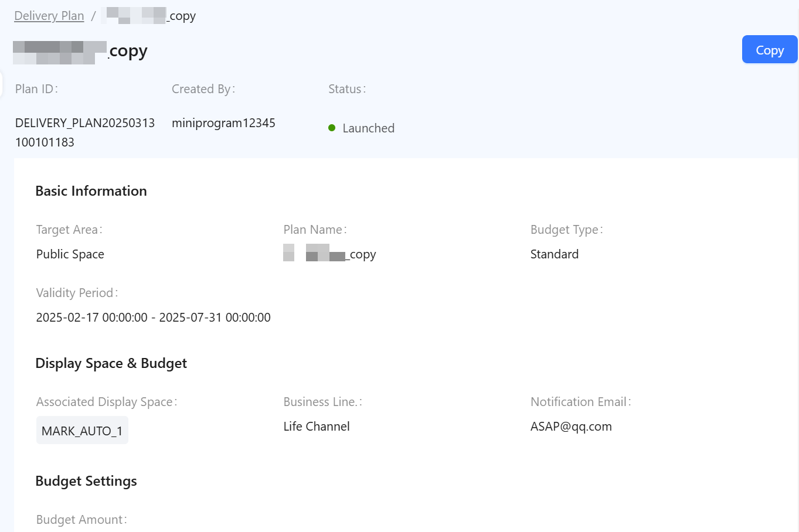
Task: Click the Standard budget type value
Action: [x=554, y=254]
